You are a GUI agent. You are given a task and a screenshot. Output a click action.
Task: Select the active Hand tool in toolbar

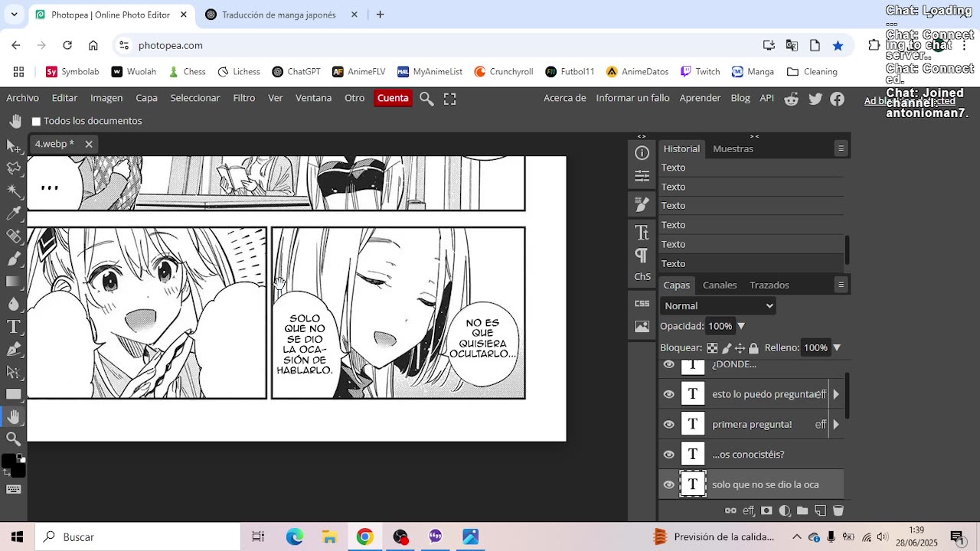pos(13,417)
